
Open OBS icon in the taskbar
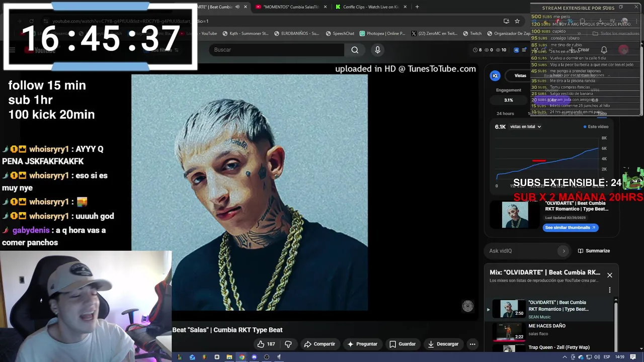point(267,357)
